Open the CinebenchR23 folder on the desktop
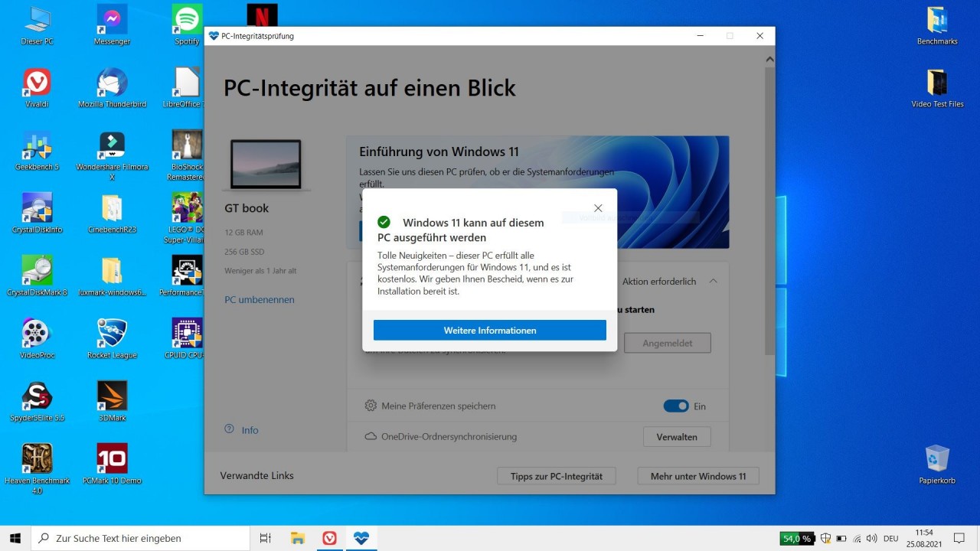 pyautogui.click(x=112, y=213)
